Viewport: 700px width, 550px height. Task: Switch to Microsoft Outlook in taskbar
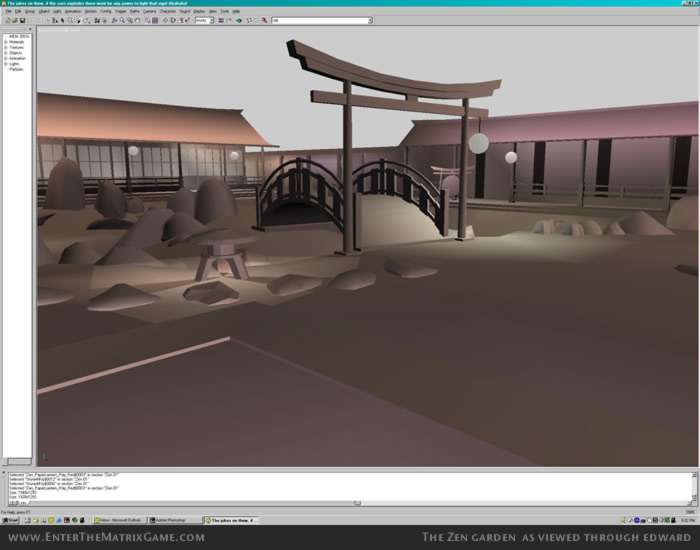click(x=119, y=521)
